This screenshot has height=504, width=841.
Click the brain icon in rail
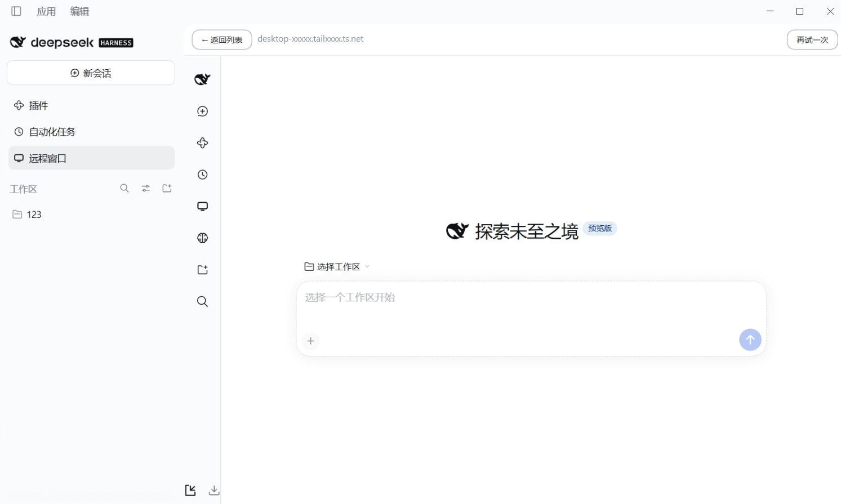(x=203, y=238)
